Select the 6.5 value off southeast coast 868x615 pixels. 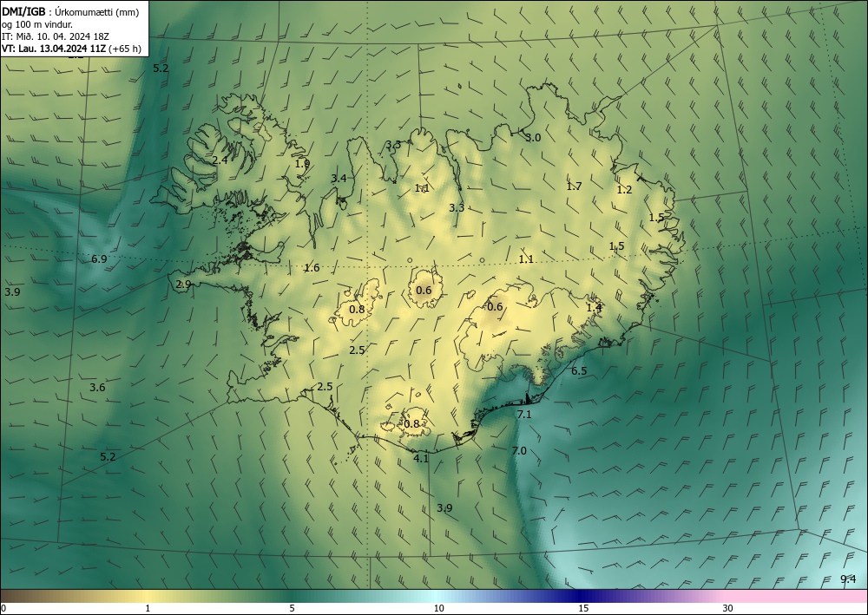click(x=579, y=370)
